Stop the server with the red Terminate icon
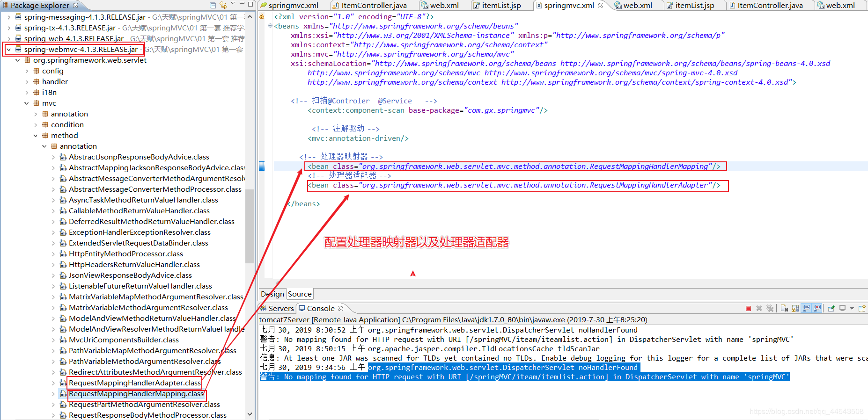Screen dimensions: 868x420 pos(748,308)
